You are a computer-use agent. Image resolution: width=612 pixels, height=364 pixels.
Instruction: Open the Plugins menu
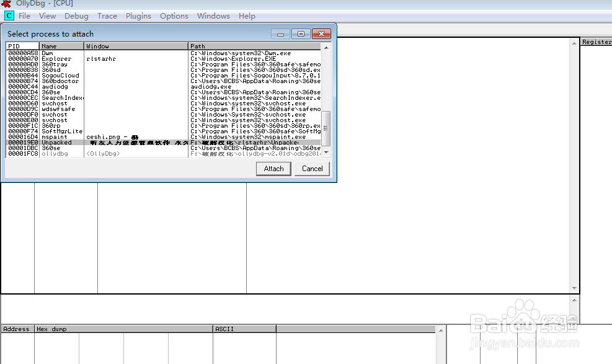coord(138,16)
